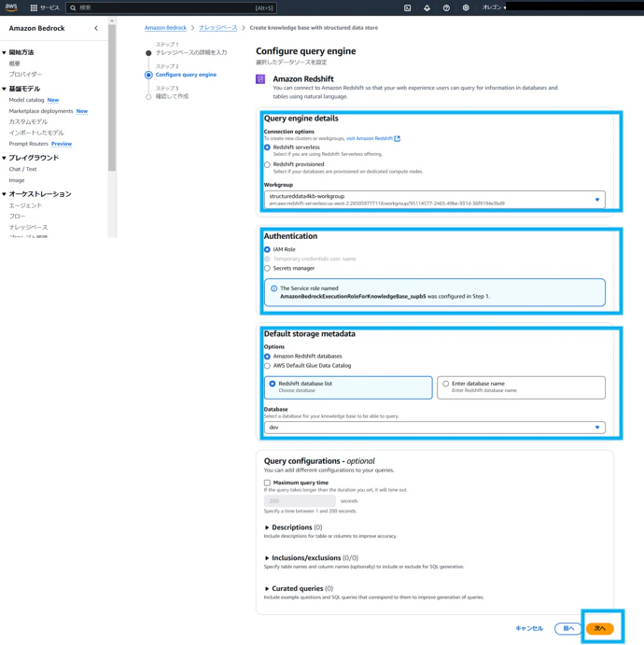Open ナレッジベース in the sidebar
The height and width of the screenshot is (645, 644).
click(x=28, y=227)
